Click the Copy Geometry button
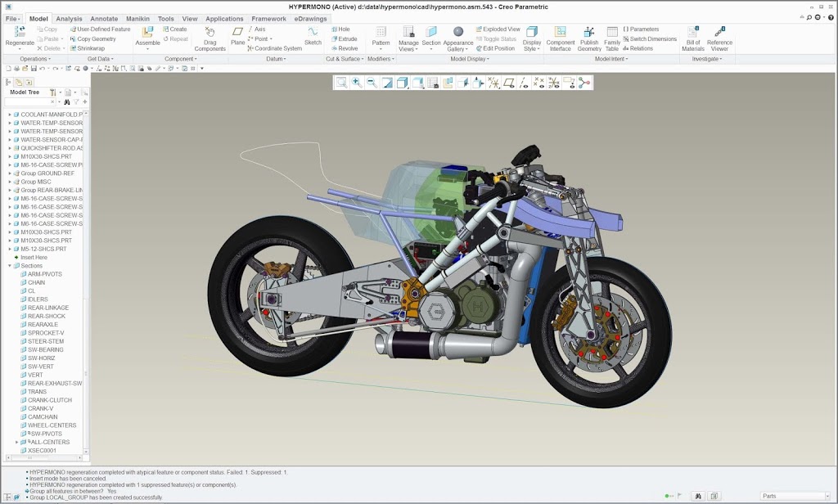 [96, 38]
